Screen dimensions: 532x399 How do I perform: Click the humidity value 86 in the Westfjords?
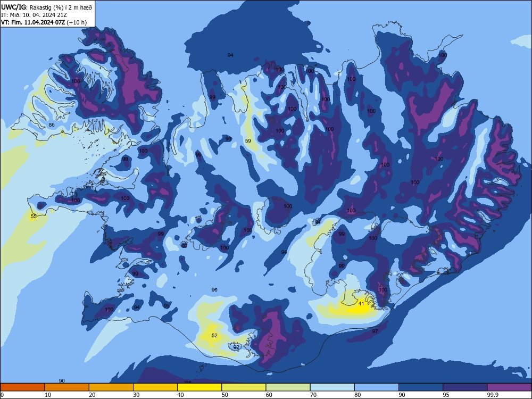coord(52,124)
